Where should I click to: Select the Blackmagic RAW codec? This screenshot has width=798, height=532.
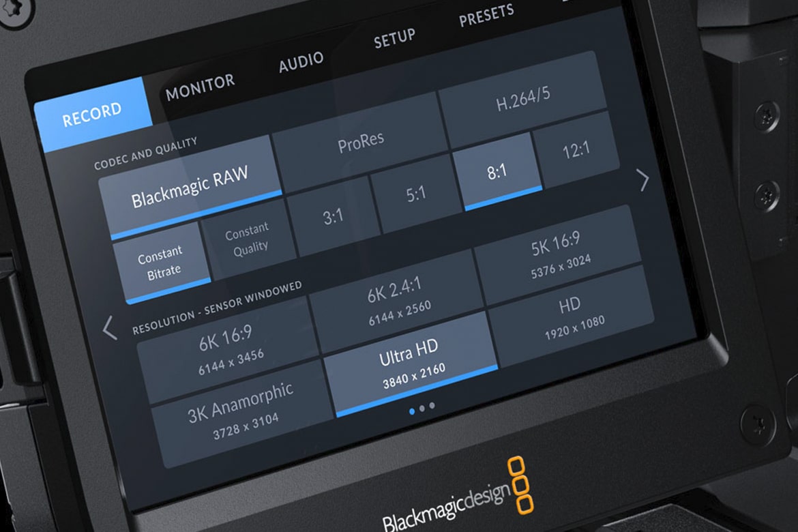point(190,187)
